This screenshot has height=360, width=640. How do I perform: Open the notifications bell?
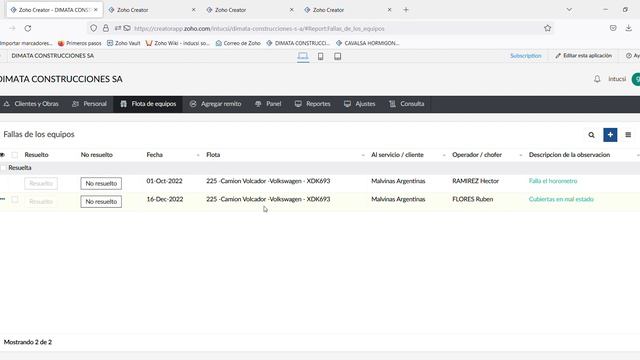point(597,79)
